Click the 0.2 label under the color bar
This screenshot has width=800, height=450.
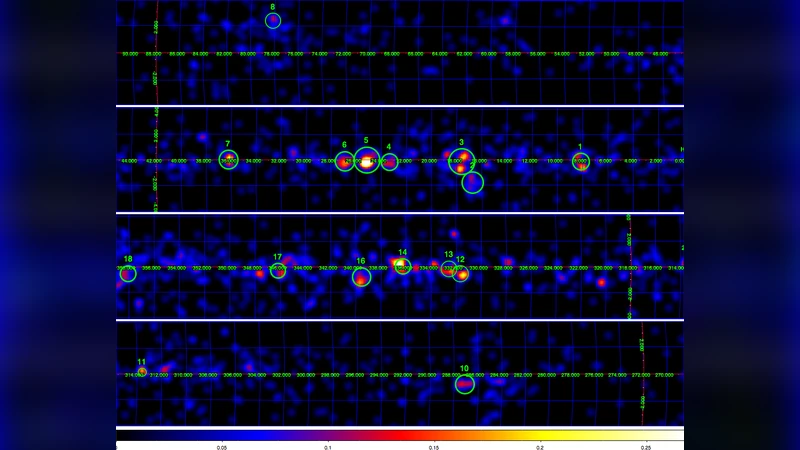(540, 447)
